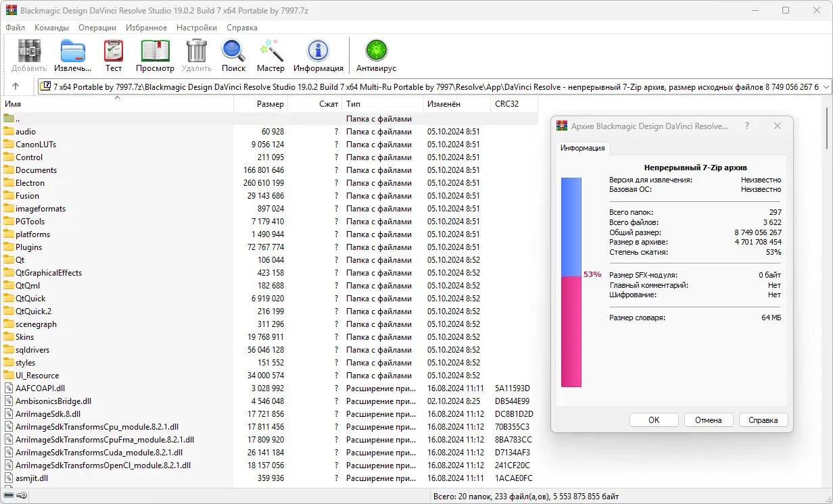Select the AmbisonicsBridge.dll file
The width and height of the screenshot is (833, 504).
47,401
